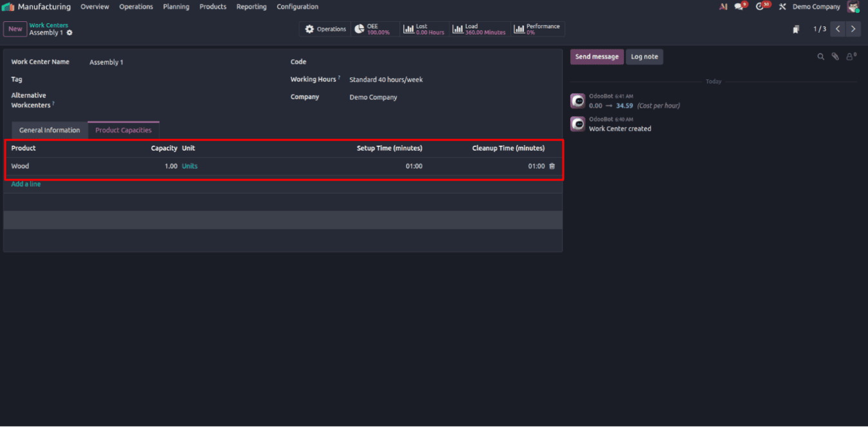Image resolution: width=868 pixels, height=428 pixels.
Task: Navigate to next record with right arrow
Action: 853,28
